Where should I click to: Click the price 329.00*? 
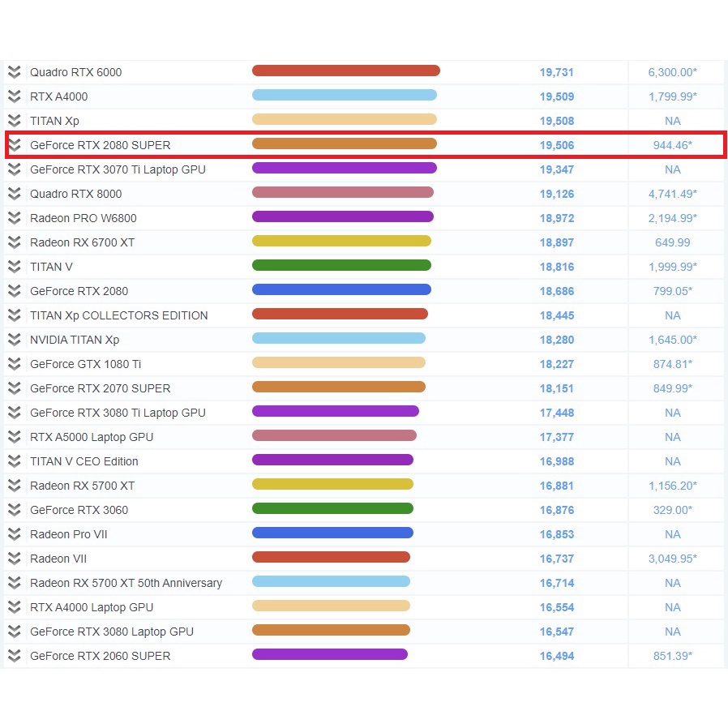[x=672, y=510]
